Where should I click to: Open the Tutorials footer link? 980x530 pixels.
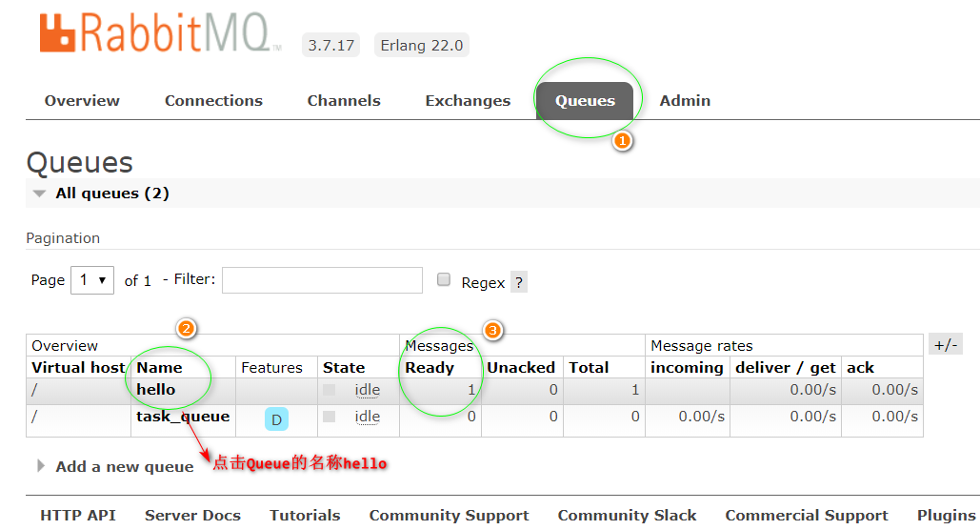point(305,515)
